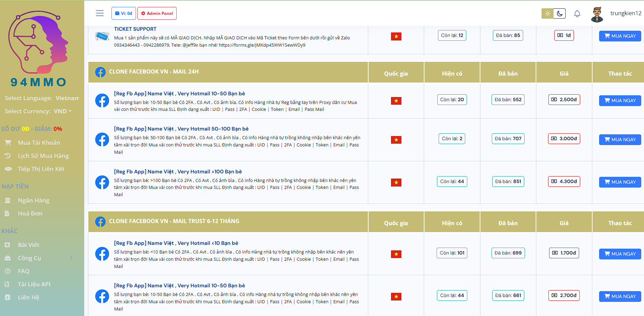Click the notification bell icon
This screenshot has width=644, height=316.
(577, 13)
